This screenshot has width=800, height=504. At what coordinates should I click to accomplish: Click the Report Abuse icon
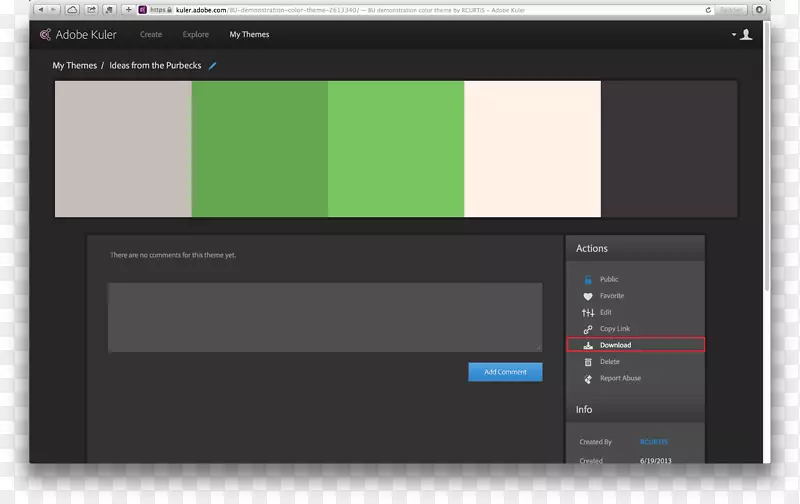(x=588, y=379)
